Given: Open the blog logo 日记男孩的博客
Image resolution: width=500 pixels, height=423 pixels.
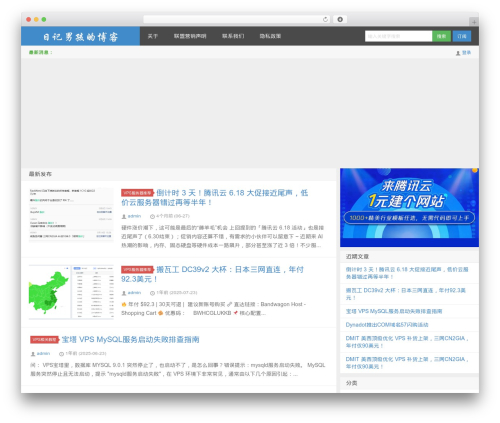Looking at the screenshot, I should [80, 36].
